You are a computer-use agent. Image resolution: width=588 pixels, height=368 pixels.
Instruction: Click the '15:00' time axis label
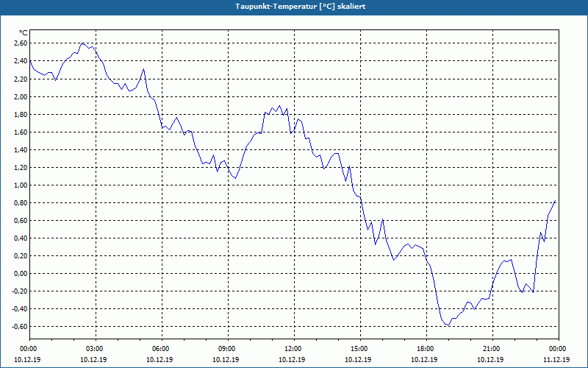[x=360, y=349]
